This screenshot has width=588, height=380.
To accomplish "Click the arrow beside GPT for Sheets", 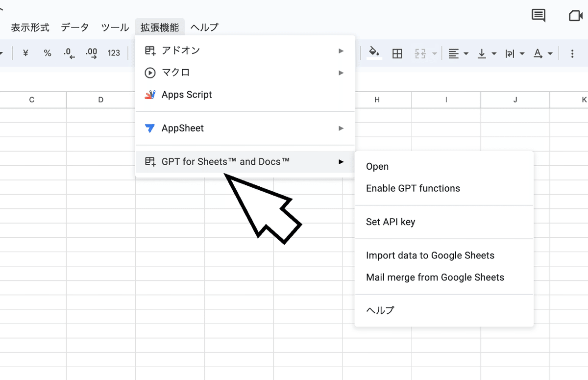I will (341, 161).
